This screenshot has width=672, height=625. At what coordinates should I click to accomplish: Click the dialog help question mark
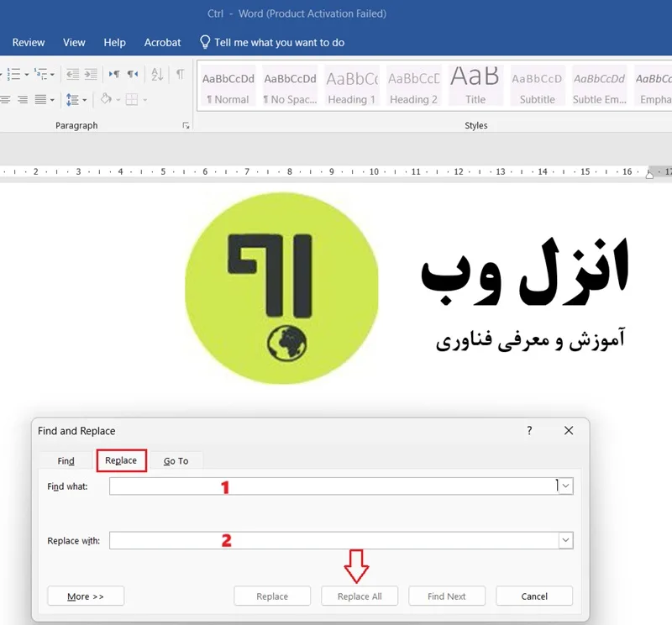[530, 430]
